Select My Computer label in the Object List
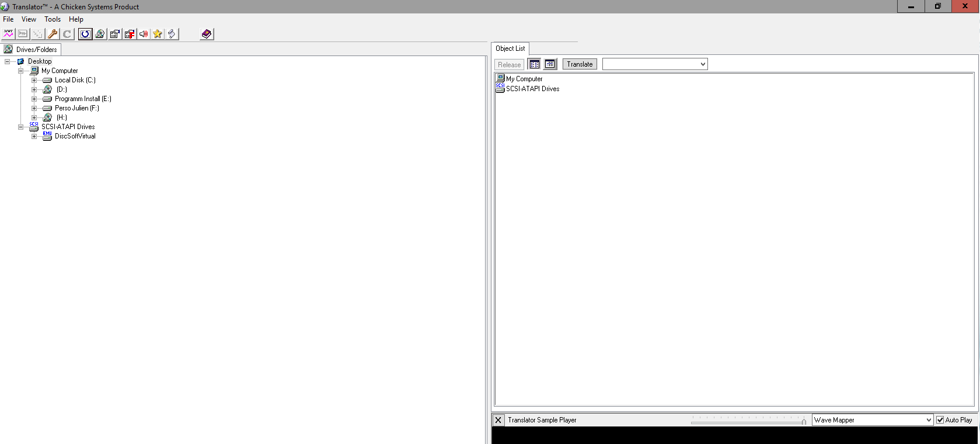Screen dimensions: 980x444 524,79
